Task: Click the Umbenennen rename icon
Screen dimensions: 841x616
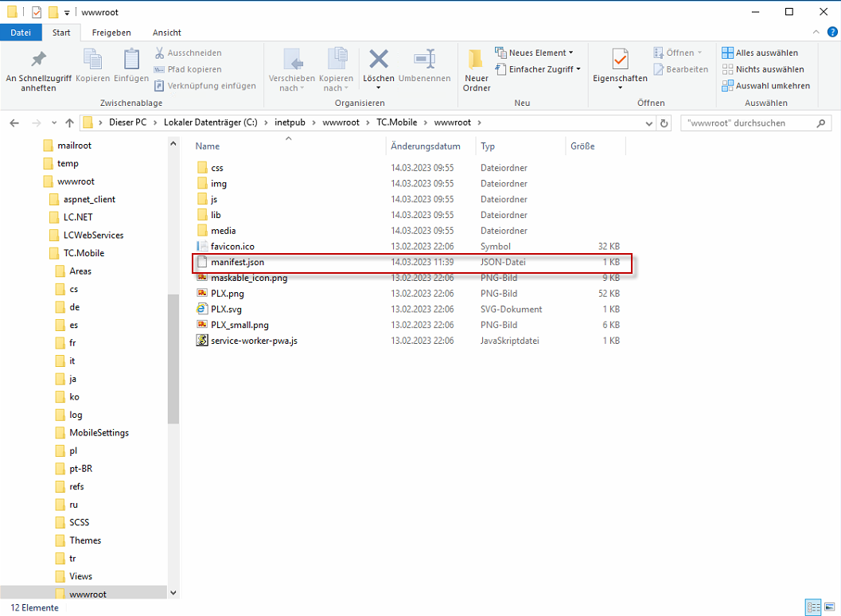Action: (x=424, y=60)
